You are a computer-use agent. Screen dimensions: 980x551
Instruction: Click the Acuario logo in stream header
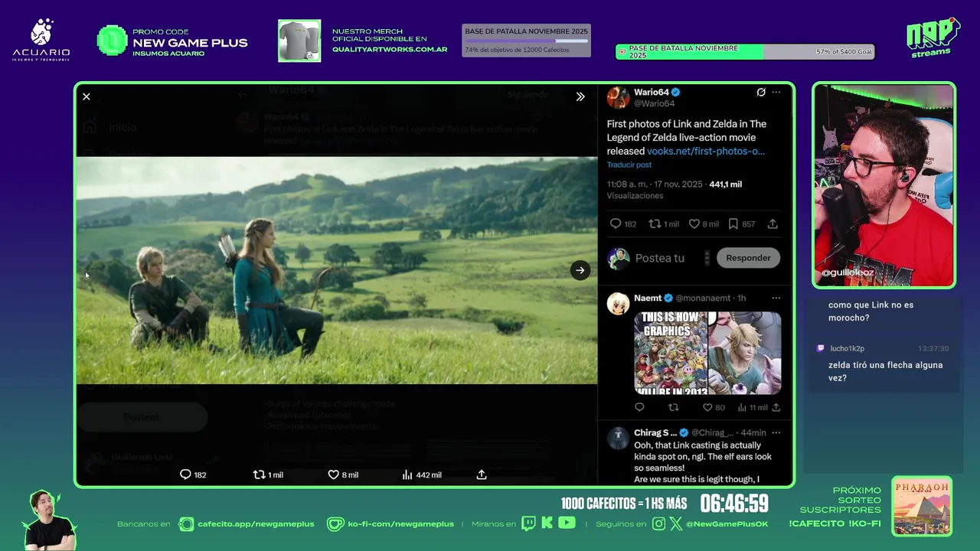(x=41, y=40)
